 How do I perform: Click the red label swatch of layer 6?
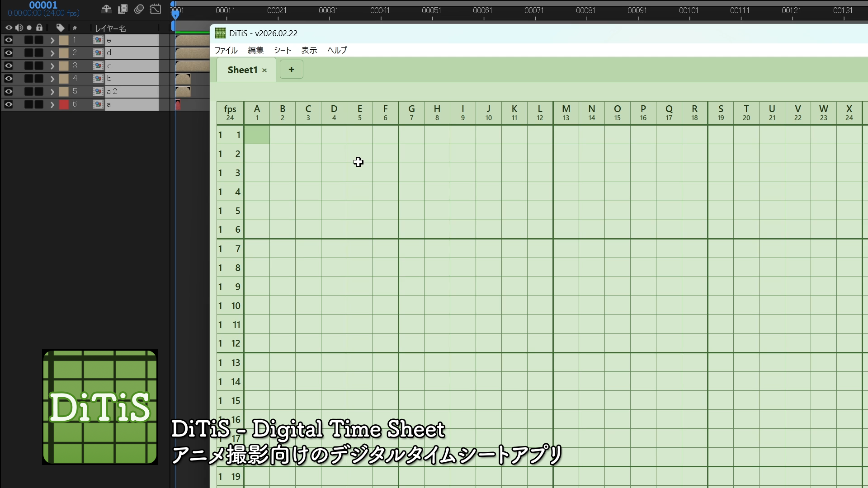coord(64,104)
